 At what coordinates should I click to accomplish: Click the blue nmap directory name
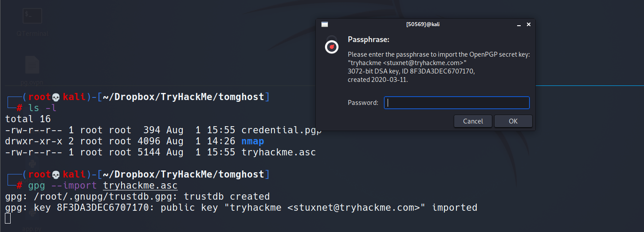point(252,141)
